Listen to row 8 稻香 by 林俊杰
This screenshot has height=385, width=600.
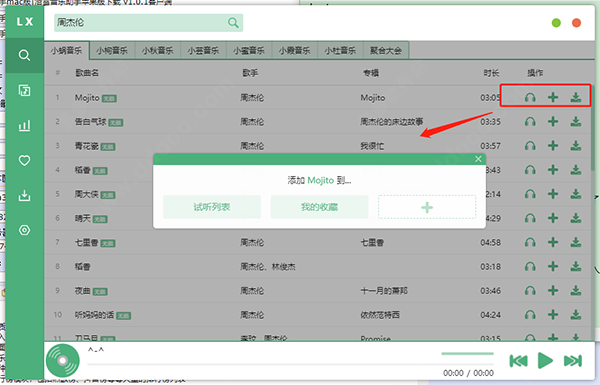[x=530, y=266]
